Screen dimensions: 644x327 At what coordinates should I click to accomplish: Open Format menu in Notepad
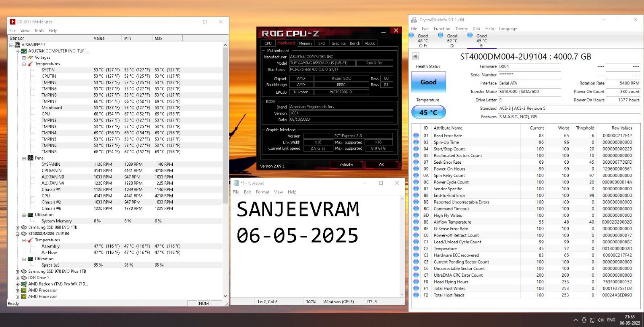[262, 192]
